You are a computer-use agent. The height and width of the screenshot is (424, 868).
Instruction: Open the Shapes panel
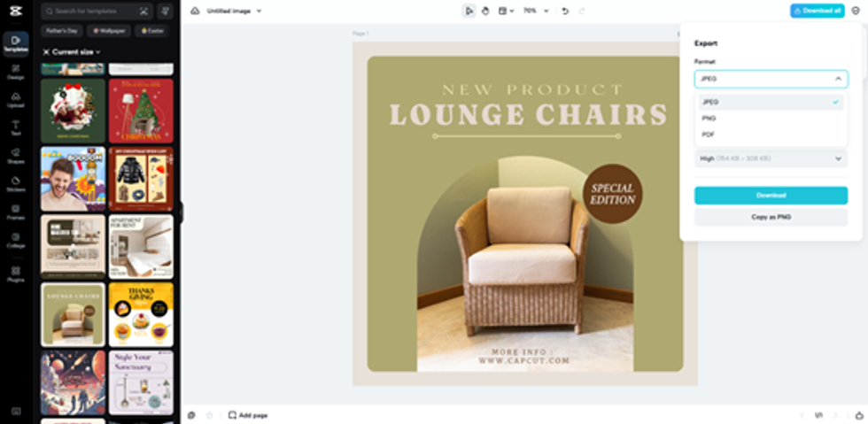[15, 155]
